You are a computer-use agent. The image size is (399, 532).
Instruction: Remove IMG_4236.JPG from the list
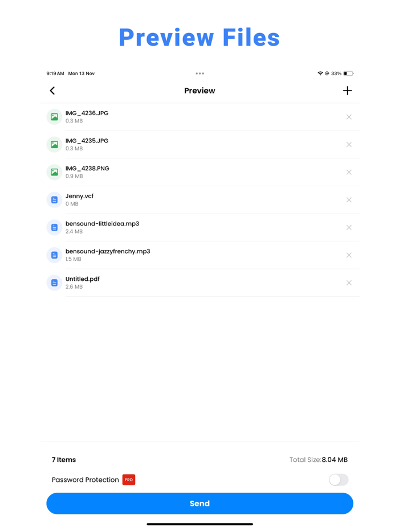click(349, 117)
